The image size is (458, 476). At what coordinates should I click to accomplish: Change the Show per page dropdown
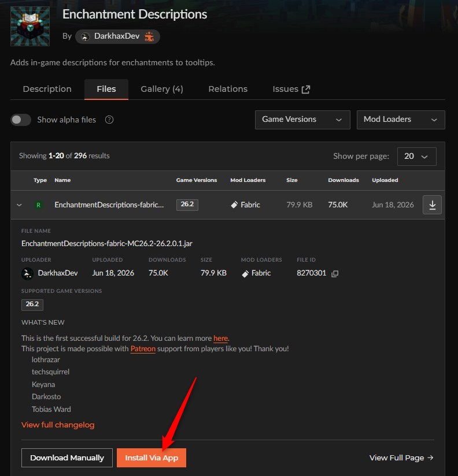(x=417, y=157)
